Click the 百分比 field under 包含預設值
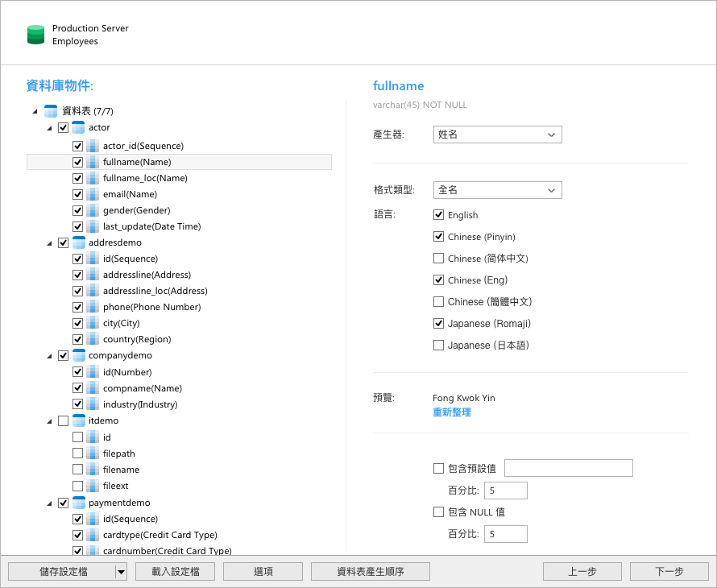Viewport: 717px width, 588px height. (506, 491)
